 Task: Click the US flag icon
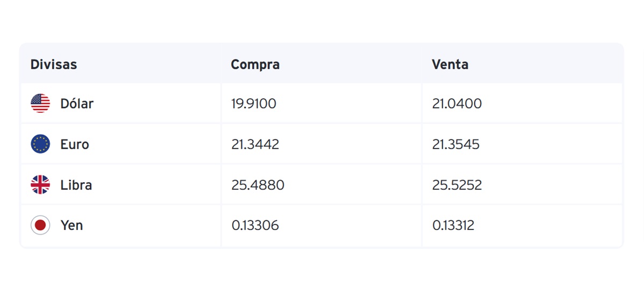[x=40, y=103]
